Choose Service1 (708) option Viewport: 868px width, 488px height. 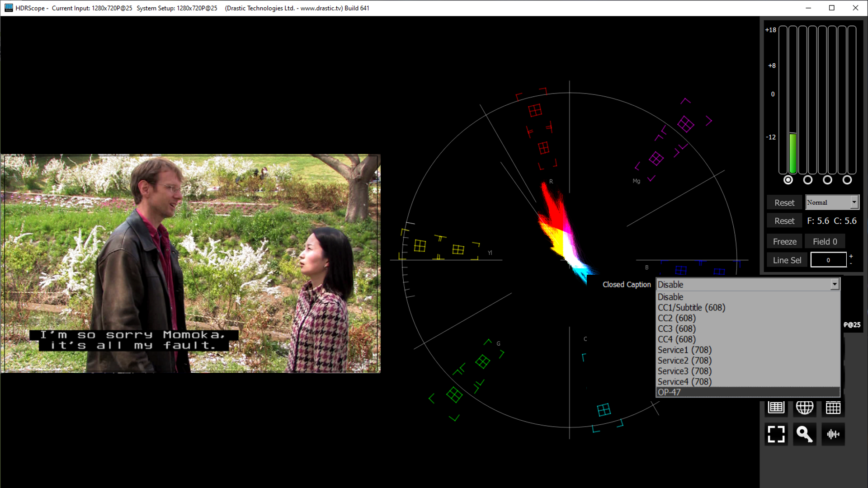748,350
